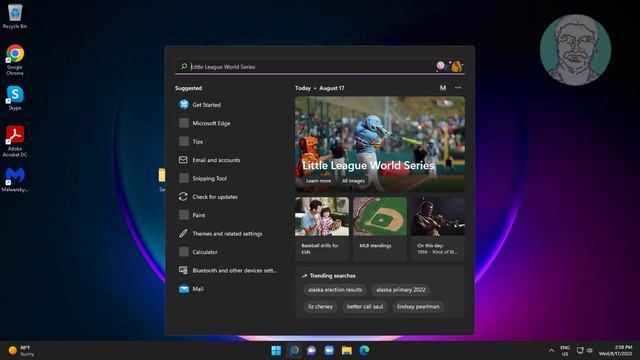Click the taskbar Search icon
This screenshot has height=360, width=640.
pos(294,350)
